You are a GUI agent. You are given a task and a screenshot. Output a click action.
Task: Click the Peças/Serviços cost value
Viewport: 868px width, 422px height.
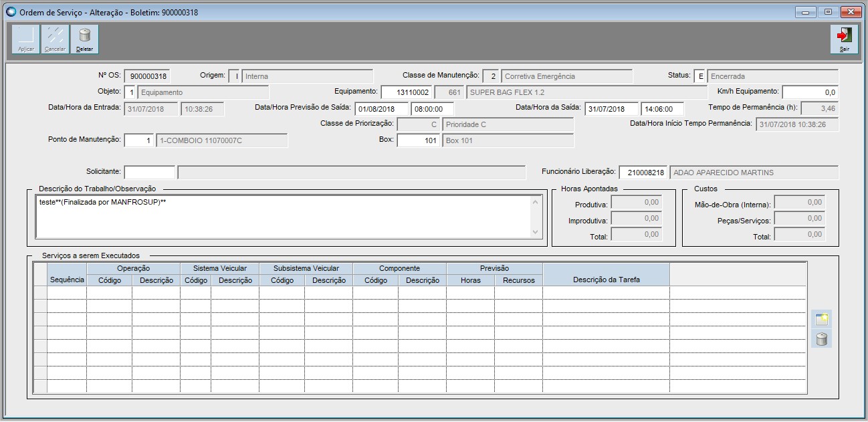(x=800, y=218)
